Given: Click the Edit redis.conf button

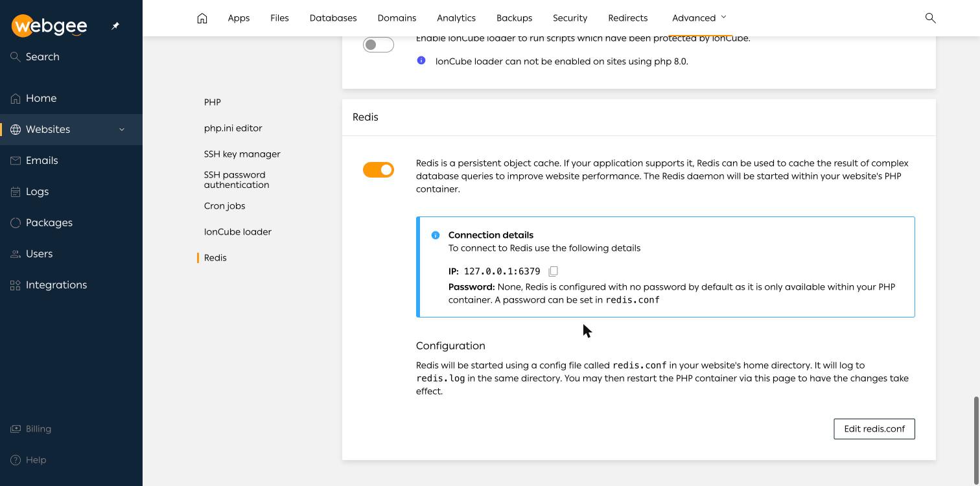Looking at the screenshot, I should coord(874,429).
